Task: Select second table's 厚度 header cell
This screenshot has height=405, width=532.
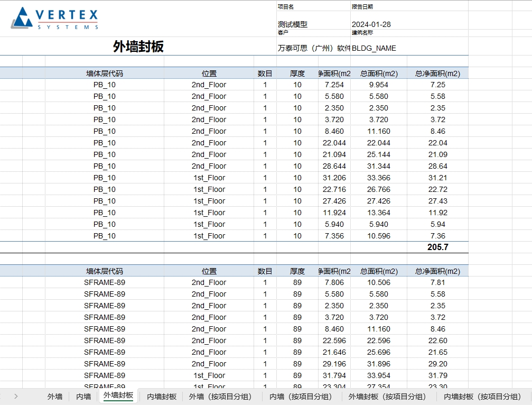Action: coord(297,271)
